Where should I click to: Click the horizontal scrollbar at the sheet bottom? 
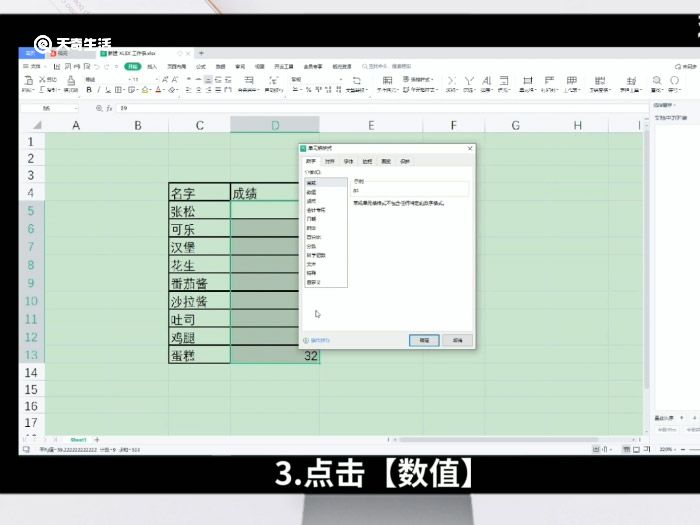pos(498,440)
